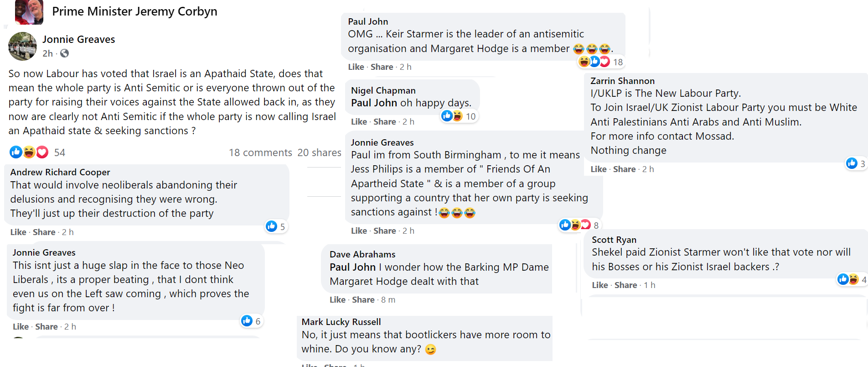868x367 pixels.
Task: Open Mark Lucky Russell's profile name
Action: (x=341, y=322)
